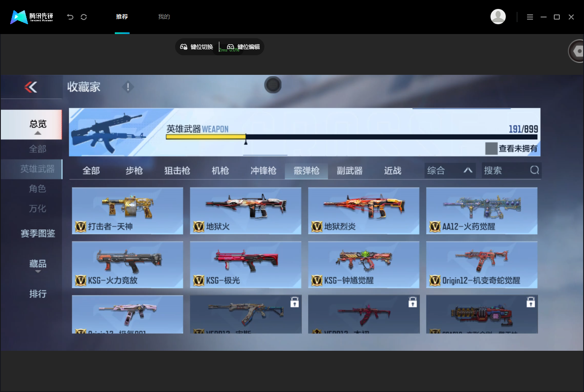The image size is (584, 392).
Task: Select the 冲锋枪 weapon tab
Action: point(263,170)
